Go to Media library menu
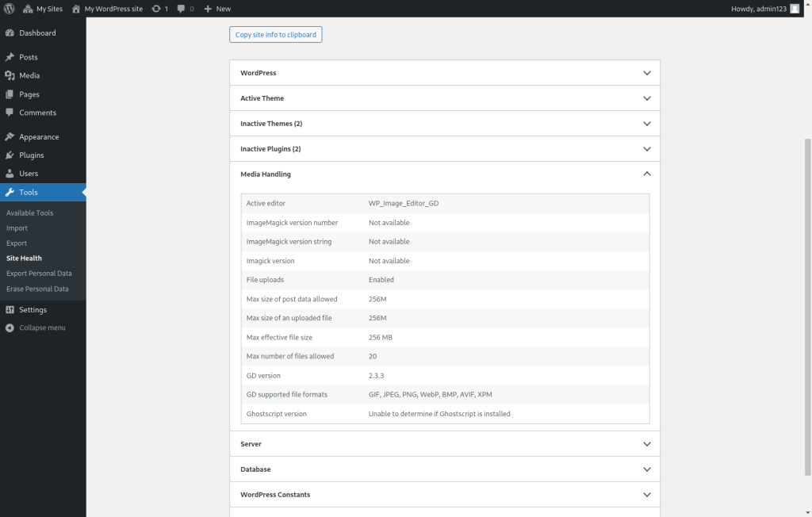Viewport: 812px width, 517px height. tap(29, 75)
